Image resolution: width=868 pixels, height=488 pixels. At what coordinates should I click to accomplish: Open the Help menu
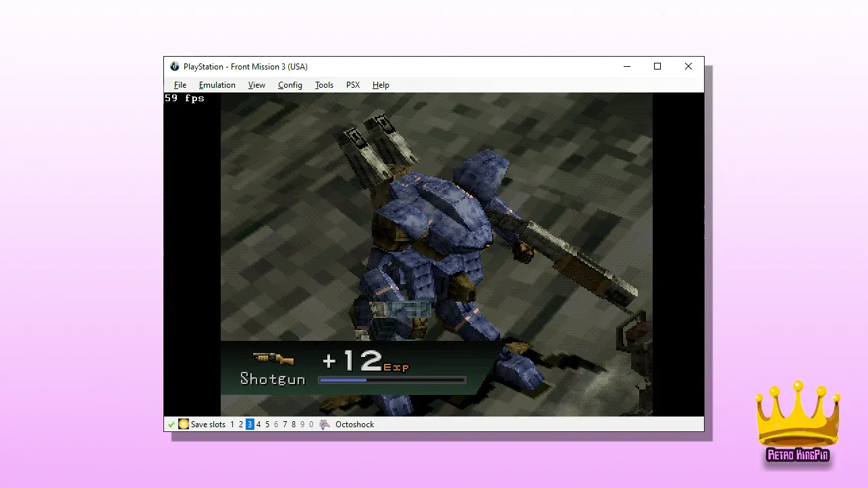pyautogui.click(x=381, y=85)
